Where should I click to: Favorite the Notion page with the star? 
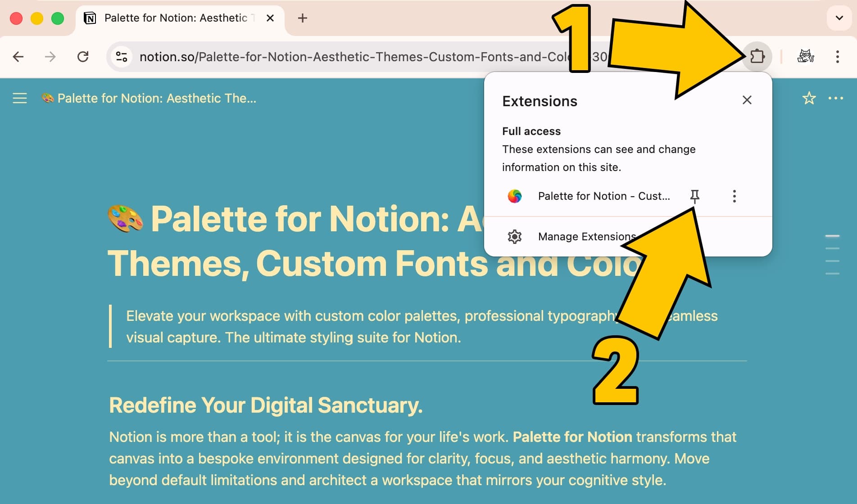click(809, 98)
